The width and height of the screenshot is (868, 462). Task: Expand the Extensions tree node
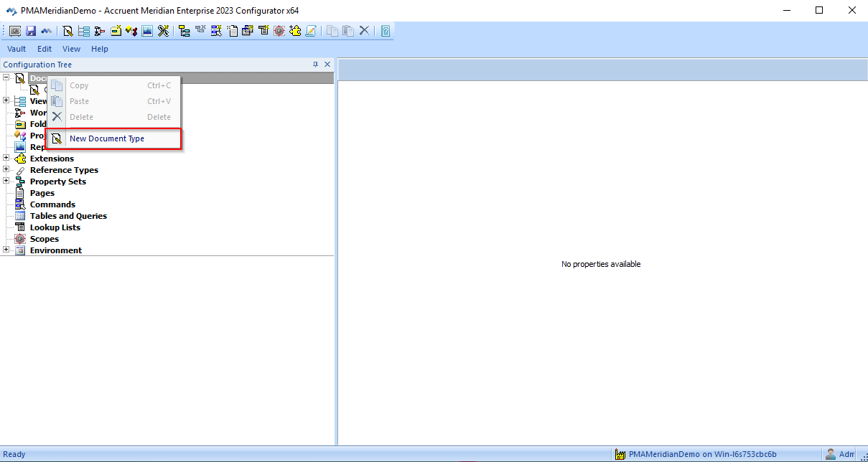tap(6, 158)
